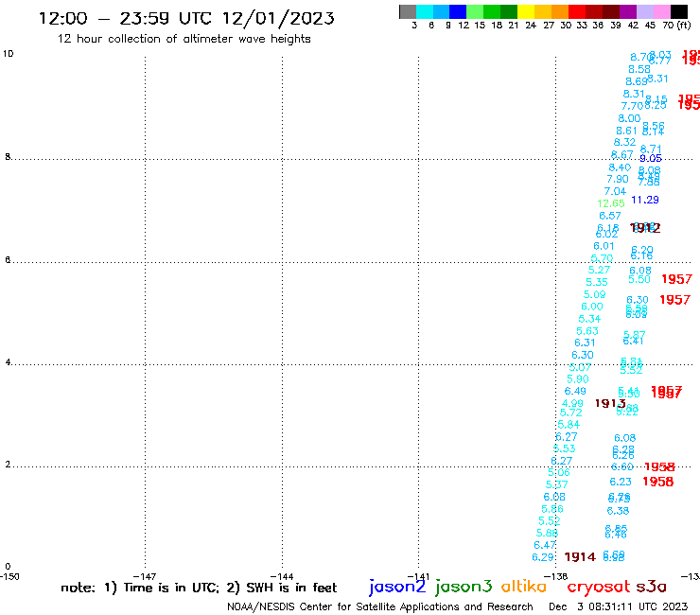Click the 'Dec 3 08:31:11 UTC 2023' timestamp
700x615 pixels.
pyautogui.click(x=619, y=606)
